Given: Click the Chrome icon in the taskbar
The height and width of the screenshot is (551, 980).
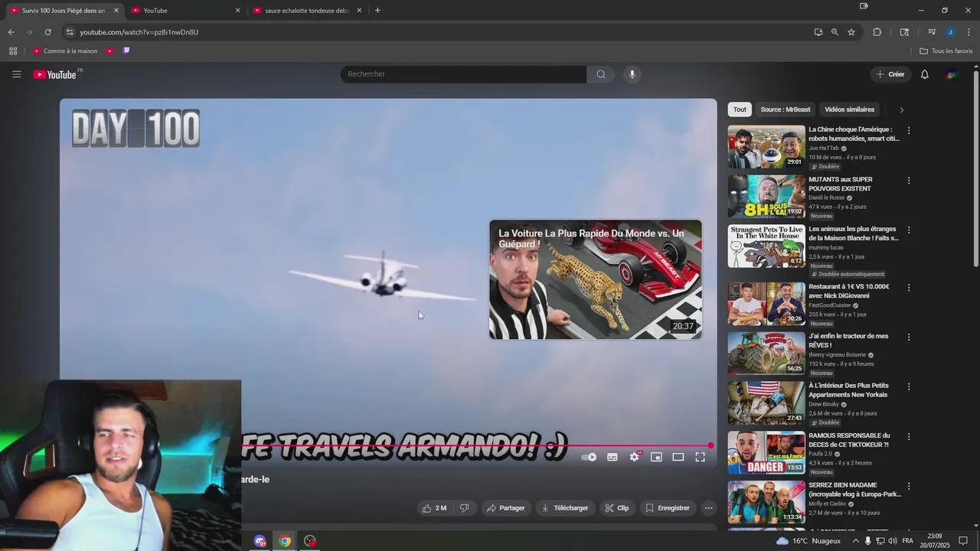Looking at the screenshot, I should point(285,541).
